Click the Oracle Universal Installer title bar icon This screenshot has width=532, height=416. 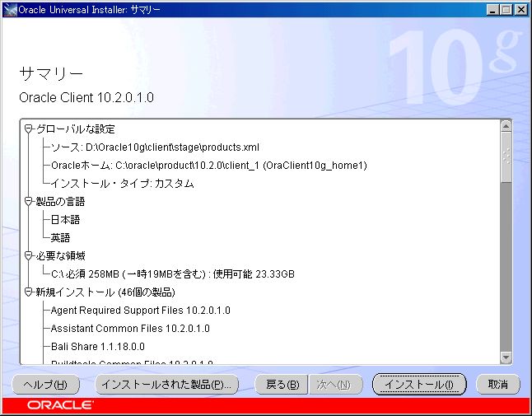[10, 10]
